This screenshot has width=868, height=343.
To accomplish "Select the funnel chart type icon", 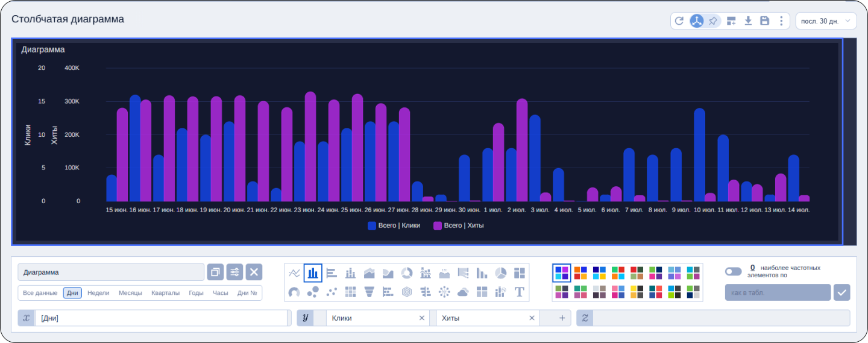I will [369, 292].
